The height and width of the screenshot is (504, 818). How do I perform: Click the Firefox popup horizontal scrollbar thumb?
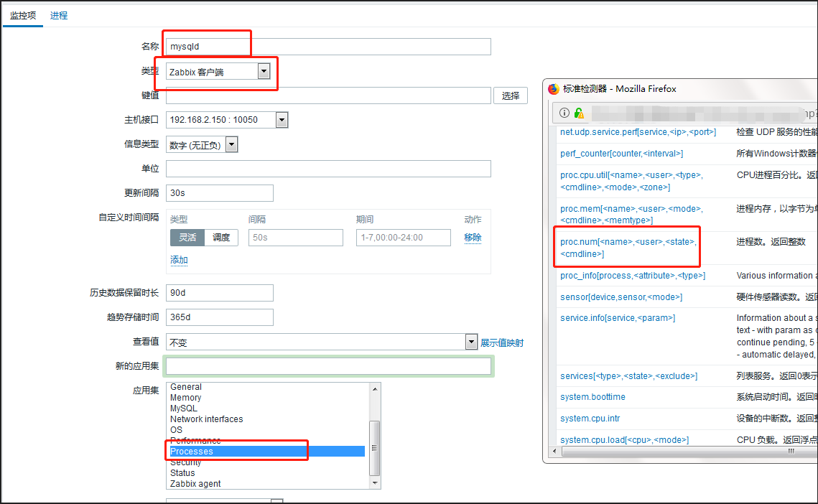coord(689,452)
